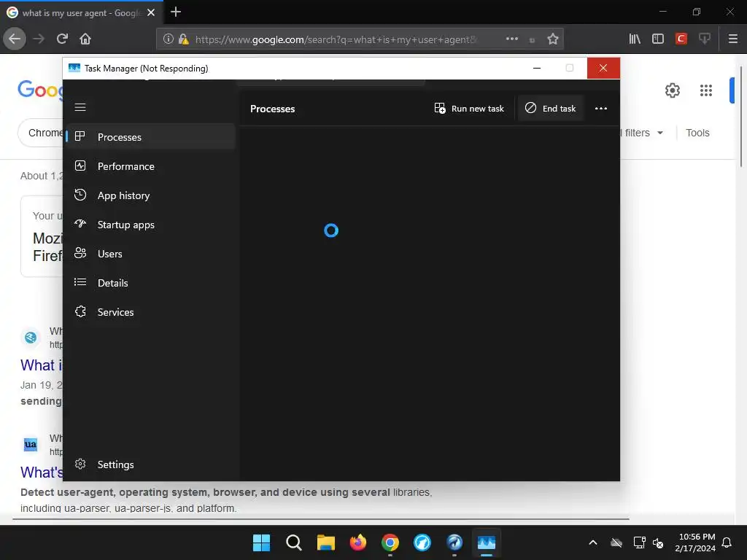
Task: Click the downloads extension toolbar icon
Action: pyautogui.click(x=705, y=39)
